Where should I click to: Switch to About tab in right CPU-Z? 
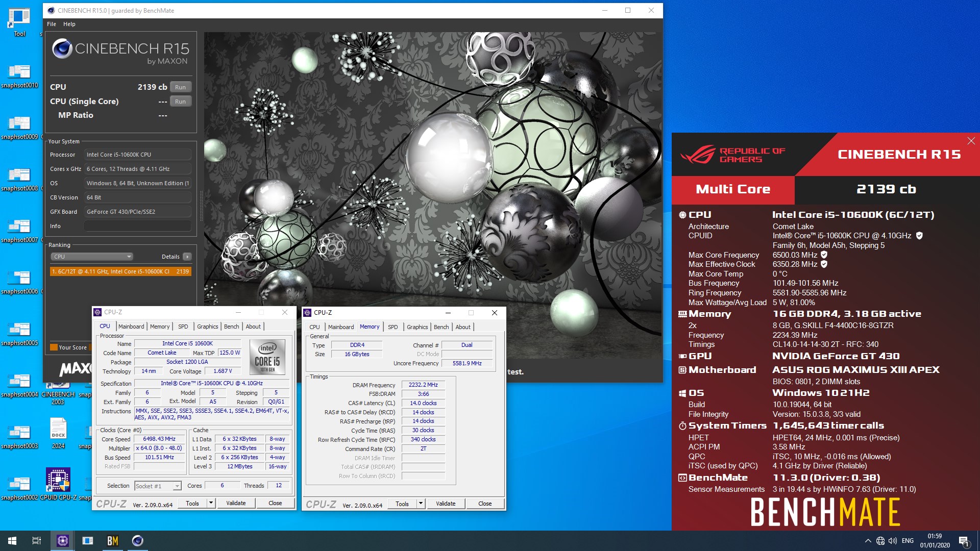pyautogui.click(x=463, y=327)
